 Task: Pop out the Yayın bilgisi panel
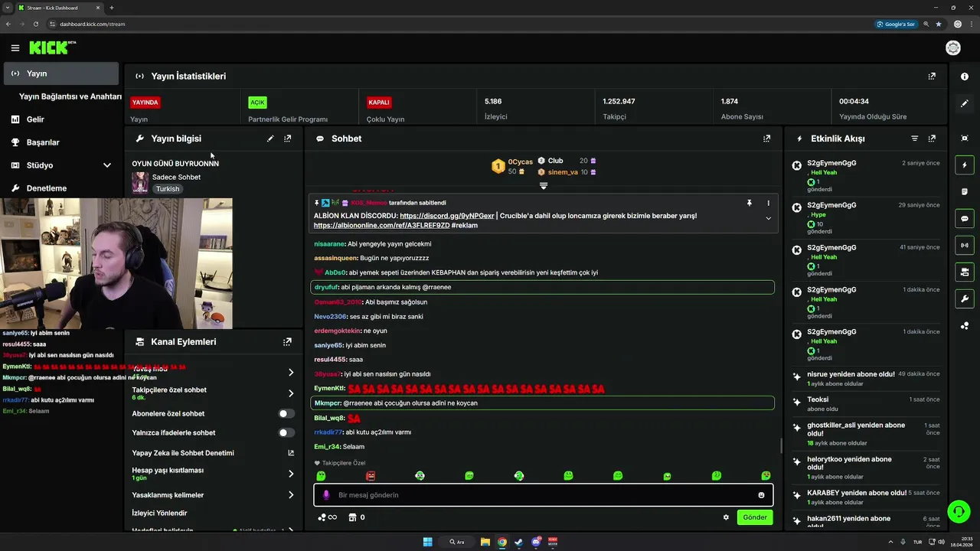288,139
